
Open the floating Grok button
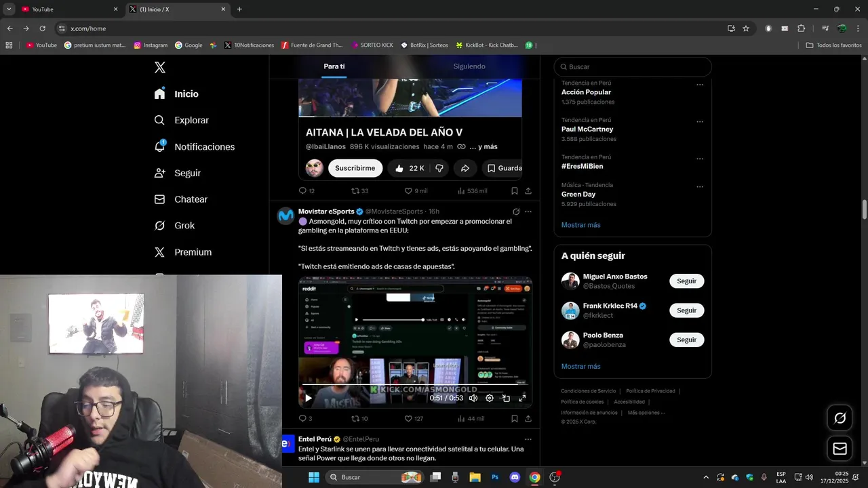(840, 418)
